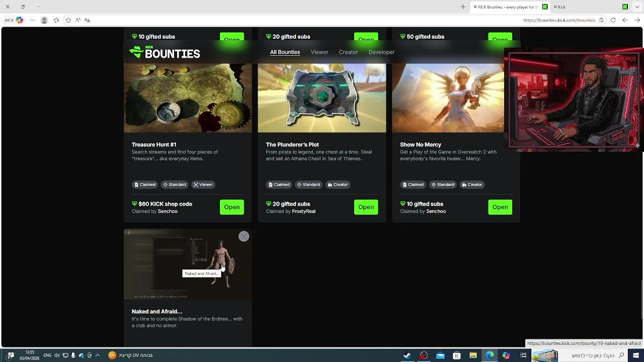The height and width of the screenshot is (362, 644).
Task: Click the Viewer tag on Treasure Hunt #1
Action: (x=203, y=185)
